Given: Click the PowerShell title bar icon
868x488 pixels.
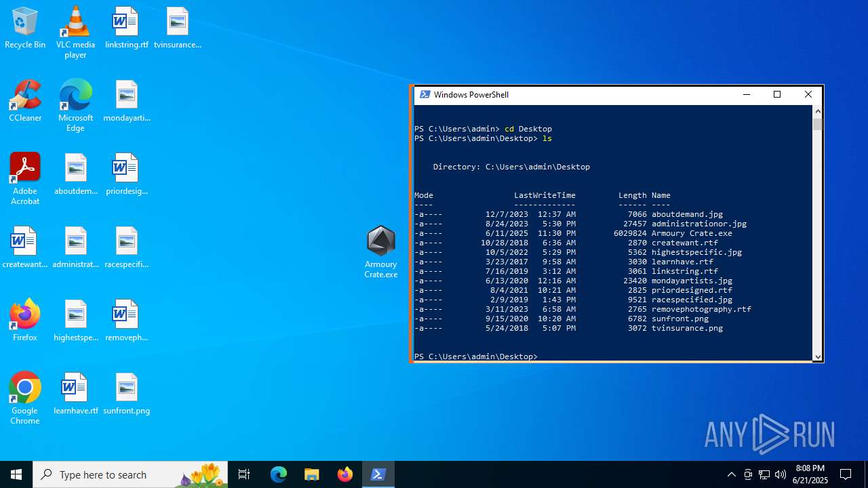Looking at the screenshot, I should (425, 95).
